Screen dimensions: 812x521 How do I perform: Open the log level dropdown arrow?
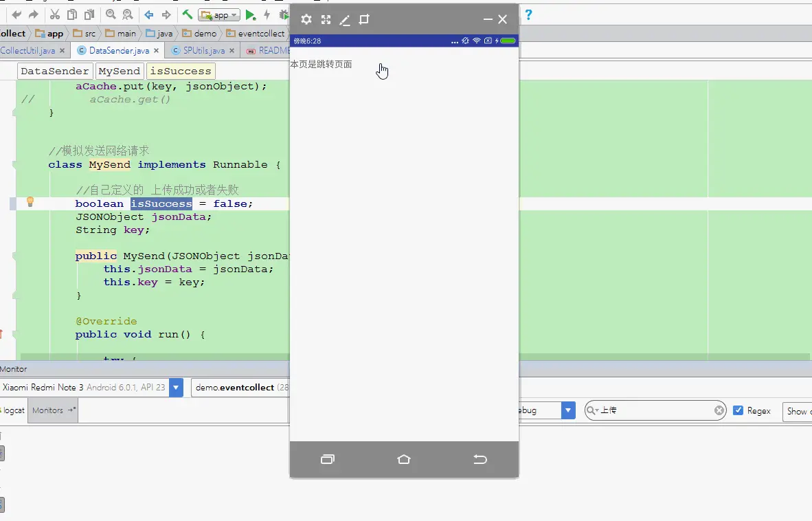coord(568,411)
